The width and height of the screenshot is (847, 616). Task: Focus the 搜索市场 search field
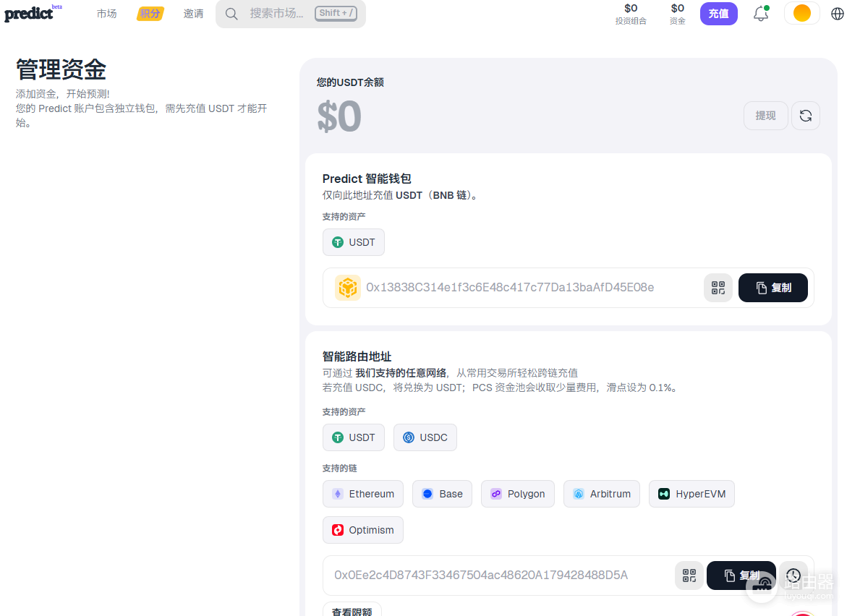coord(291,14)
